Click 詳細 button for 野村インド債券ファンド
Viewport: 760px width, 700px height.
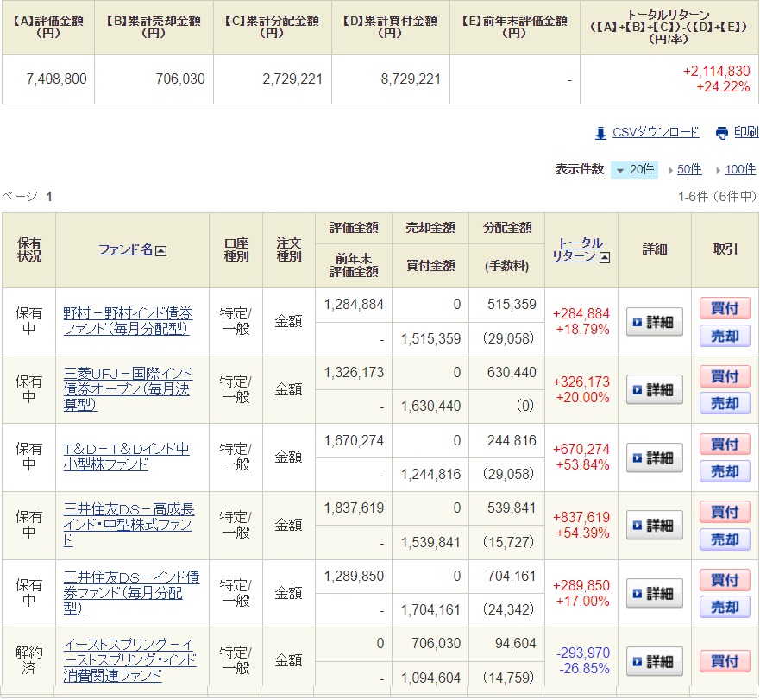click(x=654, y=322)
